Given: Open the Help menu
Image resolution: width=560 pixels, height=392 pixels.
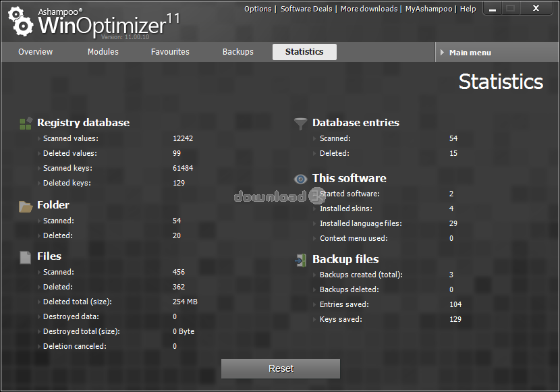Looking at the screenshot, I should click(x=468, y=9).
